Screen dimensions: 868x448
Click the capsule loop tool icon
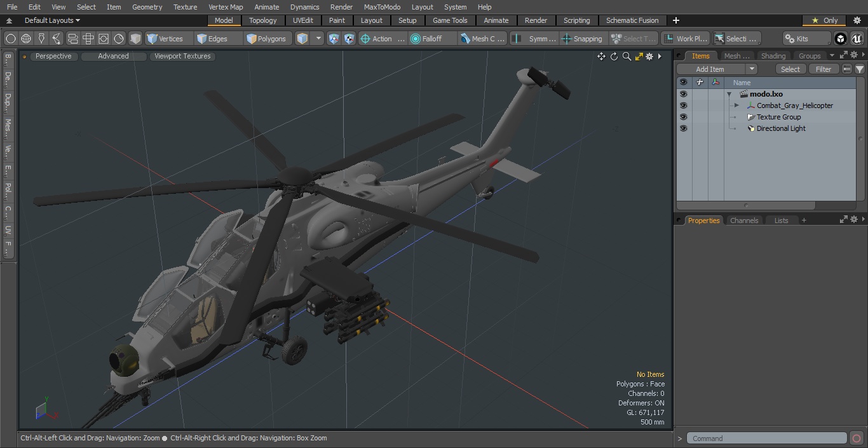click(72, 39)
